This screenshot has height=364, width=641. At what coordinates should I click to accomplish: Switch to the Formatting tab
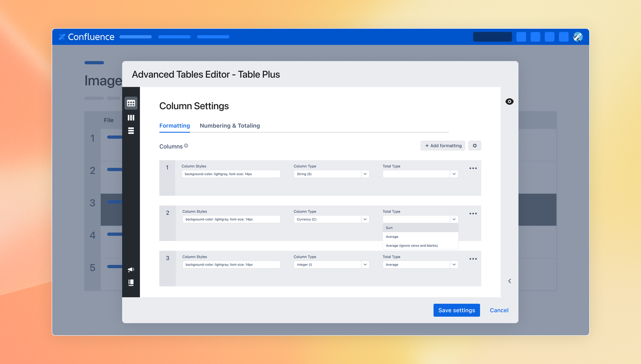(175, 126)
